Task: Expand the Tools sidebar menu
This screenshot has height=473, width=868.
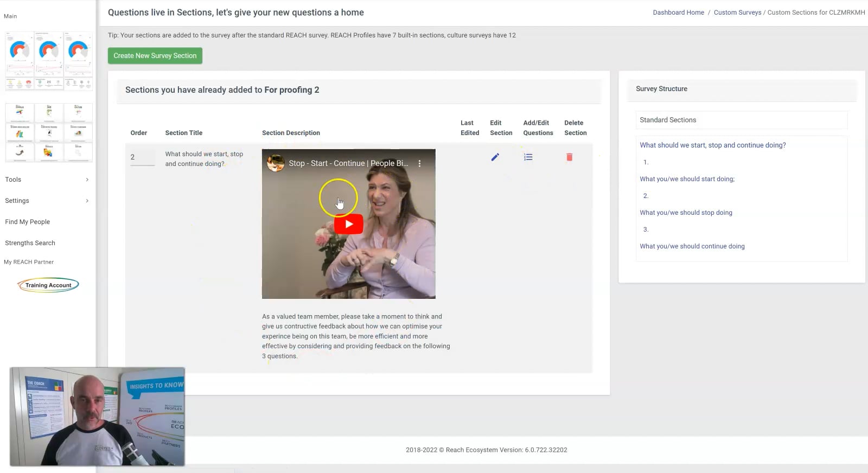Action: (47, 180)
